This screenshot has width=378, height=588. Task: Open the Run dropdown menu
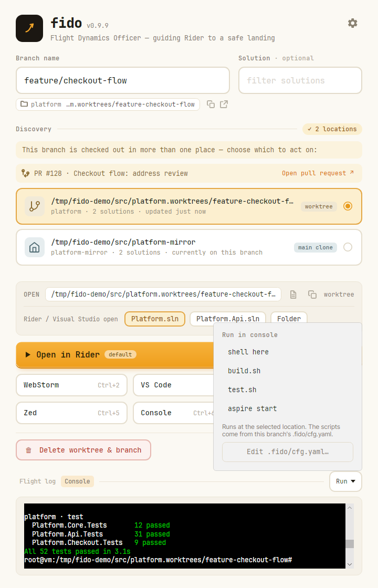pos(345,481)
